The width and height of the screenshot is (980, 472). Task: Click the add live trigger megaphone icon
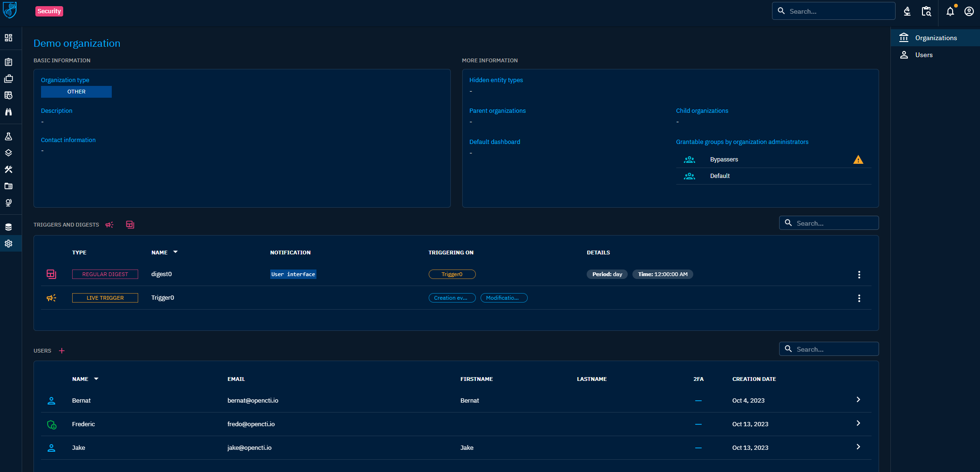click(109, 225)
